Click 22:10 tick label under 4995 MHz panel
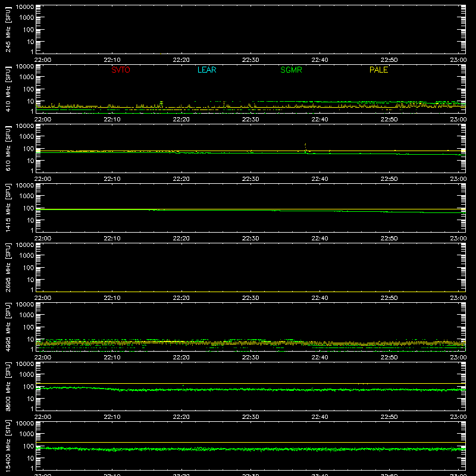Viewport: 476px width, 476px height. (112, 358)
